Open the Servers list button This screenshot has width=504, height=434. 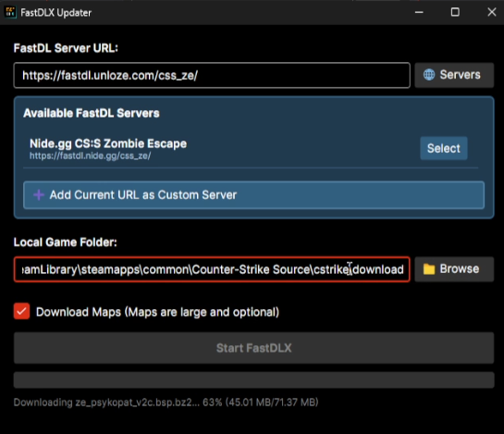pyautogui.click(x=454, y=75)
